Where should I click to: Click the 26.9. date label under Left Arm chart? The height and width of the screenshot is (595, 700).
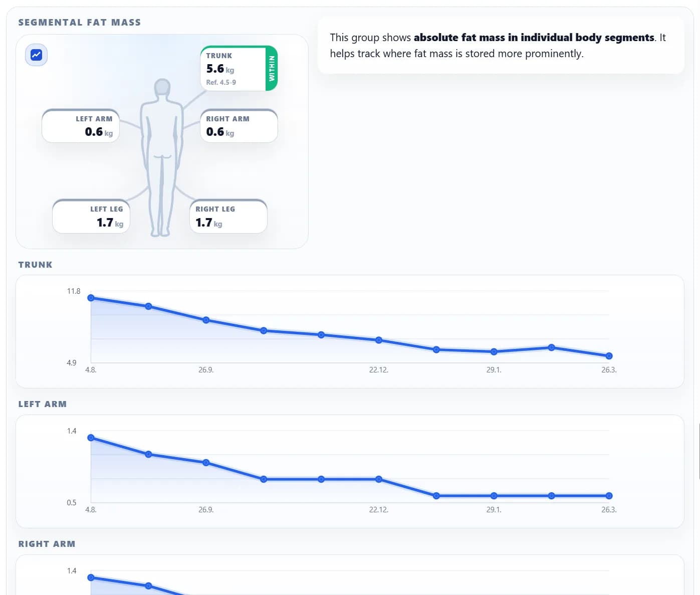[x=206, y=510]
